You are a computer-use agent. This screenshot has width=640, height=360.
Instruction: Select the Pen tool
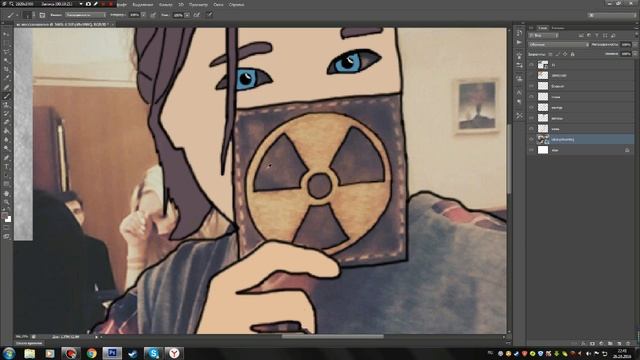[6, 158]
